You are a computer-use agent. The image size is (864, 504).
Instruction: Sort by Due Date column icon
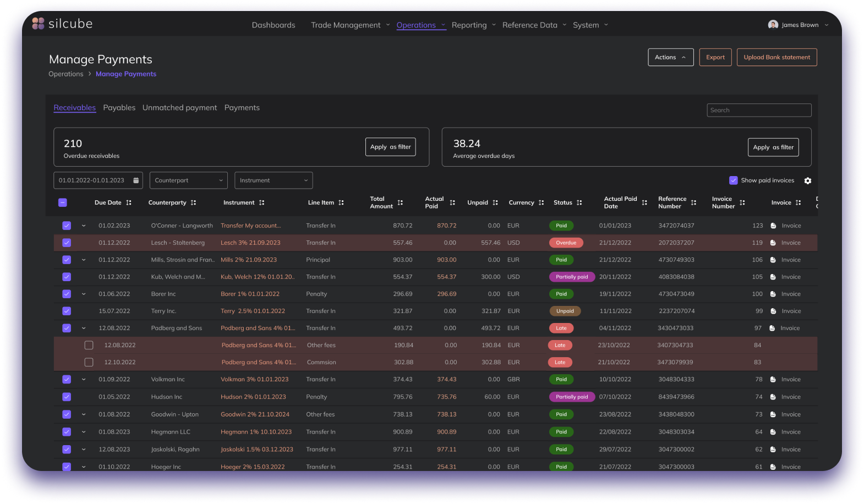(129, 202)
